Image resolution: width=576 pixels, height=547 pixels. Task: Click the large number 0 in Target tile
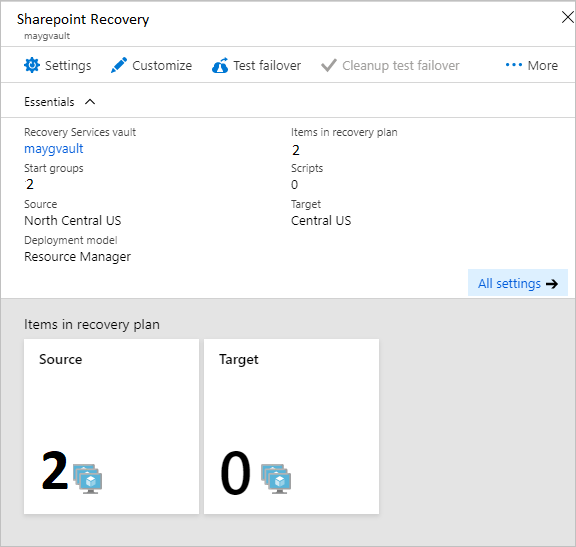235,472
